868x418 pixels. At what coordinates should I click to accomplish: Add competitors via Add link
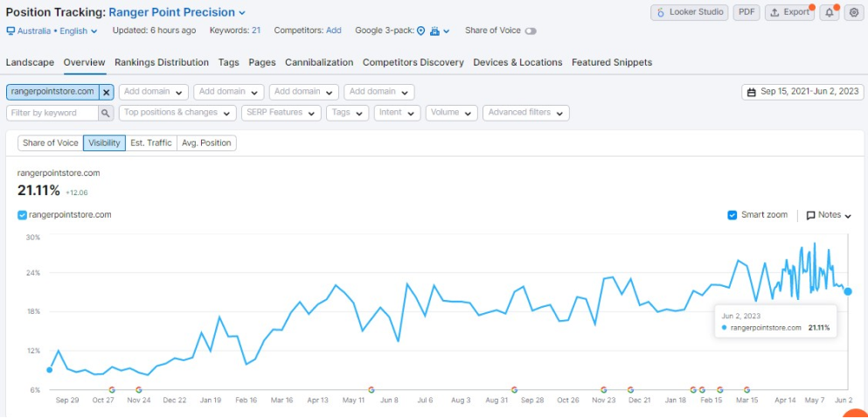click(x=334, y=31)
